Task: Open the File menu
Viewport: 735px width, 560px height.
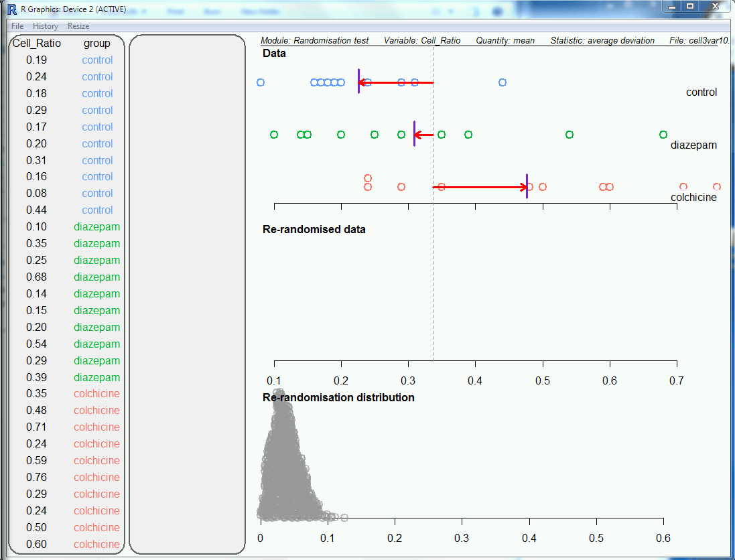Action: point(17,26)
